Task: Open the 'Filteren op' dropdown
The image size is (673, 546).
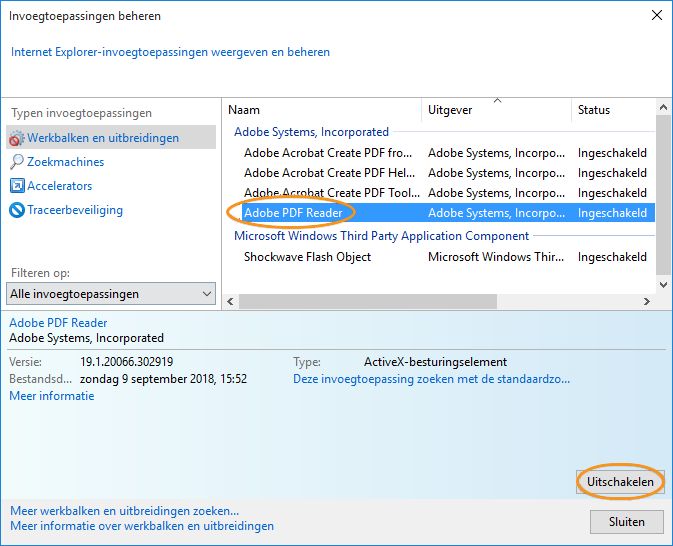Action: pos(111,294)
